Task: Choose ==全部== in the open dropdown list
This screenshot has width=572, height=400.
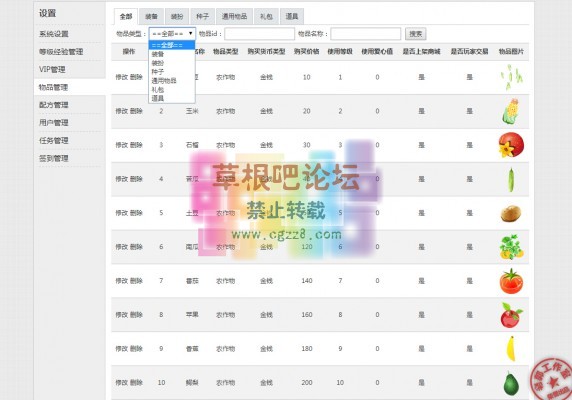Action: coord(172,45)
